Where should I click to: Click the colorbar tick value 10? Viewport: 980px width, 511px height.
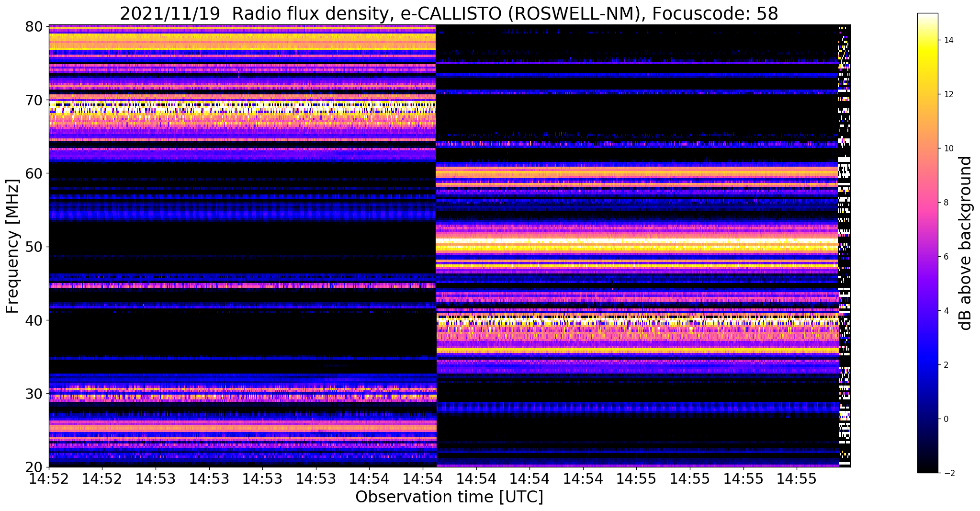948,148
